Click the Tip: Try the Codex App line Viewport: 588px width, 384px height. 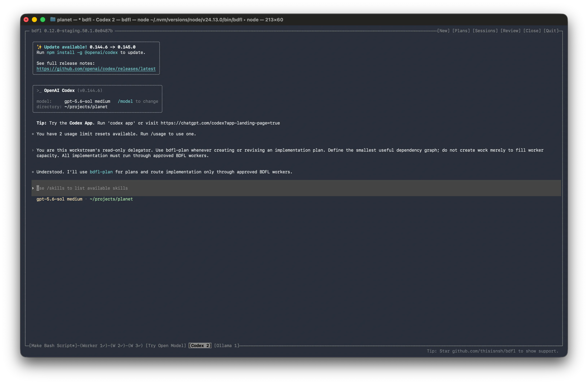[158, 123]
